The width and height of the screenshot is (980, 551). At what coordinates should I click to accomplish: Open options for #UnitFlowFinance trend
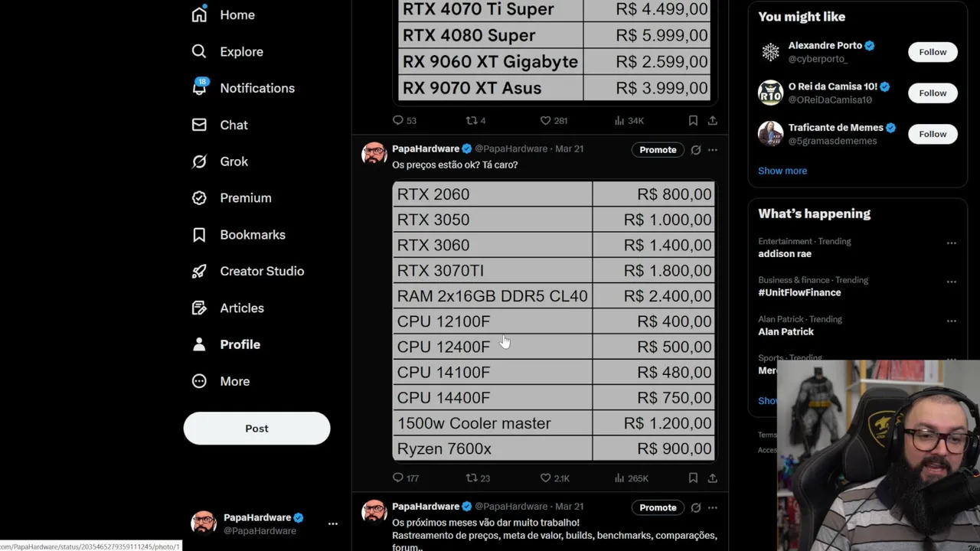(x=951, y=282)
